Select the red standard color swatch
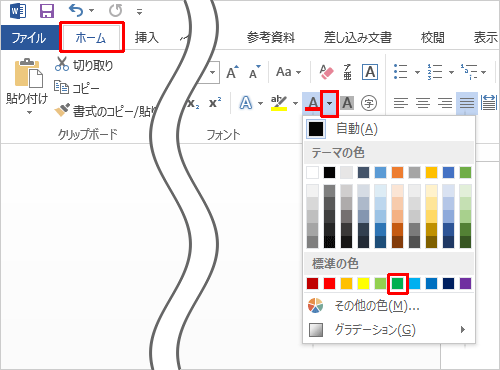 [329, 283]
